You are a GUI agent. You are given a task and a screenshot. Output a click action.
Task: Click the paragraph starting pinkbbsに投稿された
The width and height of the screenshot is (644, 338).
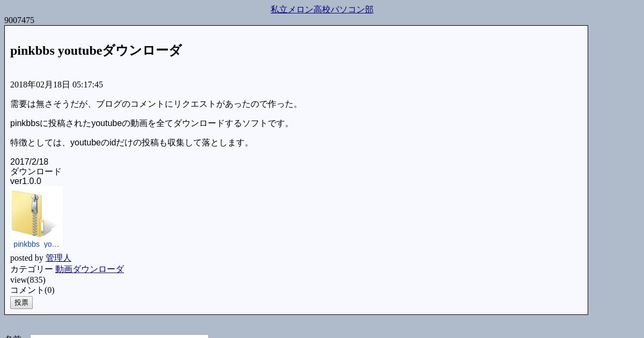(x=151, y=123)
